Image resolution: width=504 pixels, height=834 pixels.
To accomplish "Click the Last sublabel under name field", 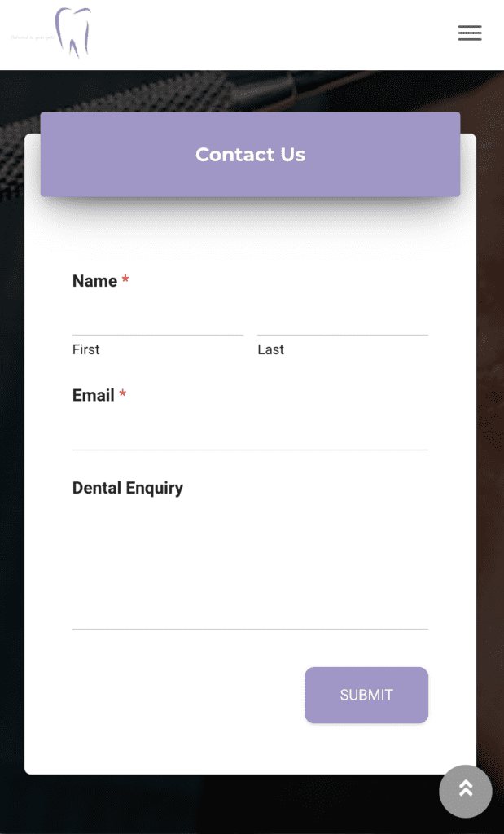I will click(x=270, y=349).
